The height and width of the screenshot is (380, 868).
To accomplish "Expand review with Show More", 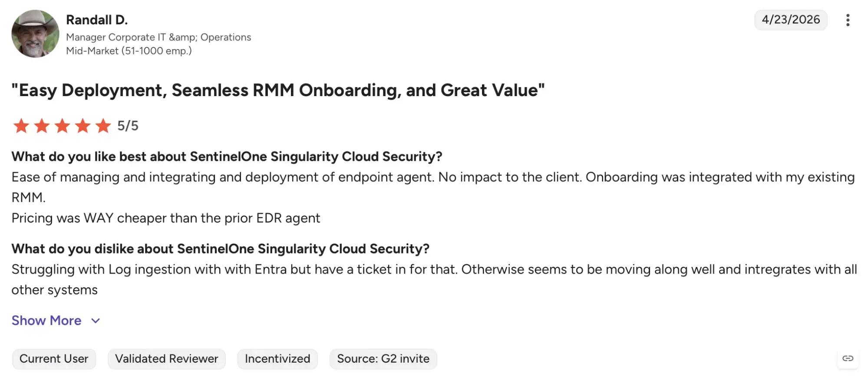I will [46, 320].
